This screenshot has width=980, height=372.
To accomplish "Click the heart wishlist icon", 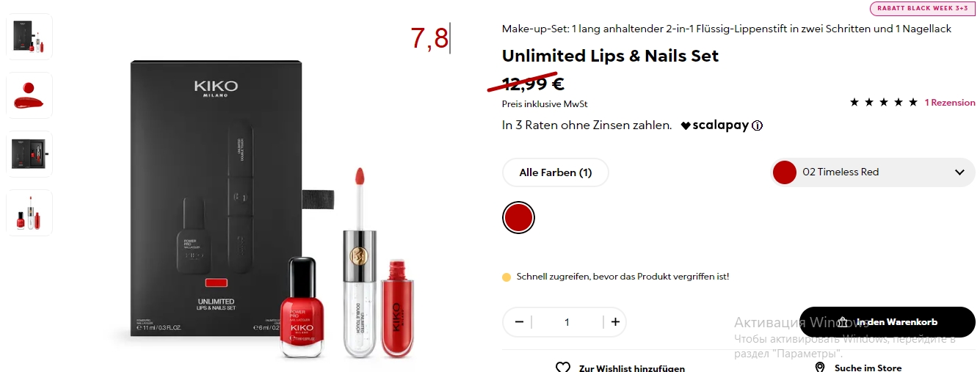I will 563,367.
